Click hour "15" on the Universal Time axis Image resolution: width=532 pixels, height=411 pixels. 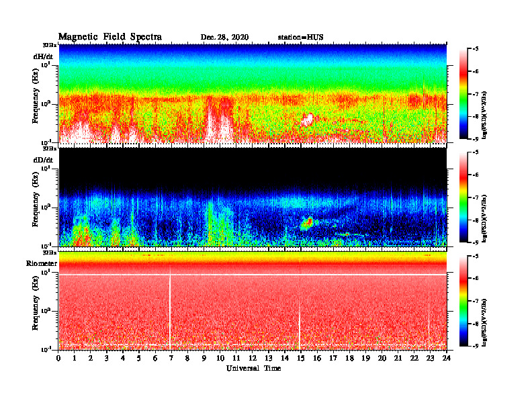pyautogui.click(x=301, y=358)
